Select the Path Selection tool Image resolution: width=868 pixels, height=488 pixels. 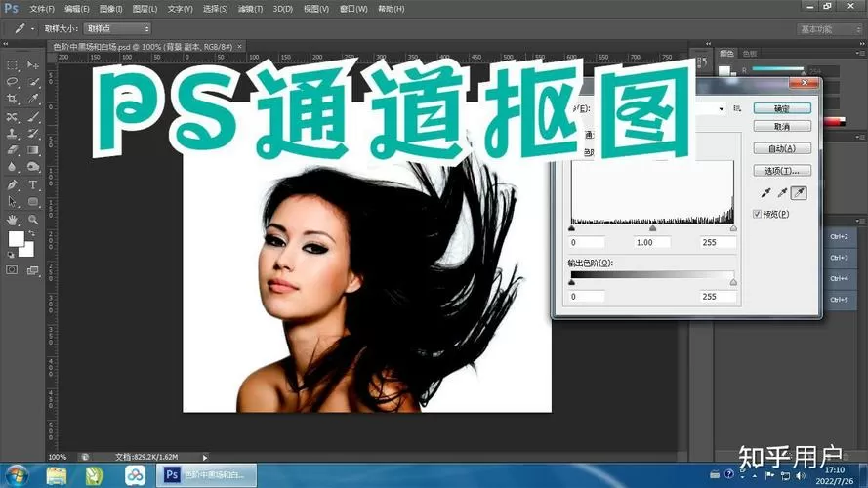click(12, 202)
